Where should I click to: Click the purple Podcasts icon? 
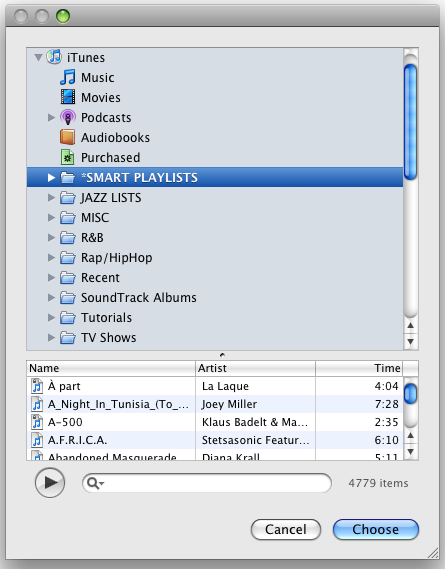(x=68, y=117)
